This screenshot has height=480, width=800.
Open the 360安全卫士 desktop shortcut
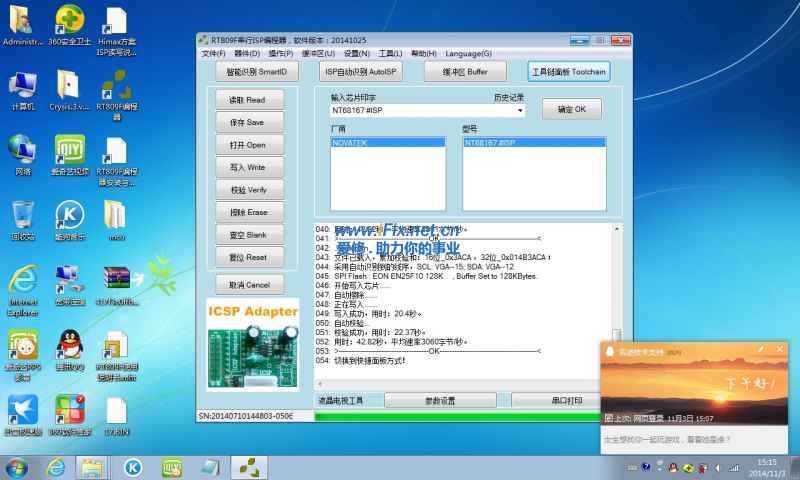[70, 25]
